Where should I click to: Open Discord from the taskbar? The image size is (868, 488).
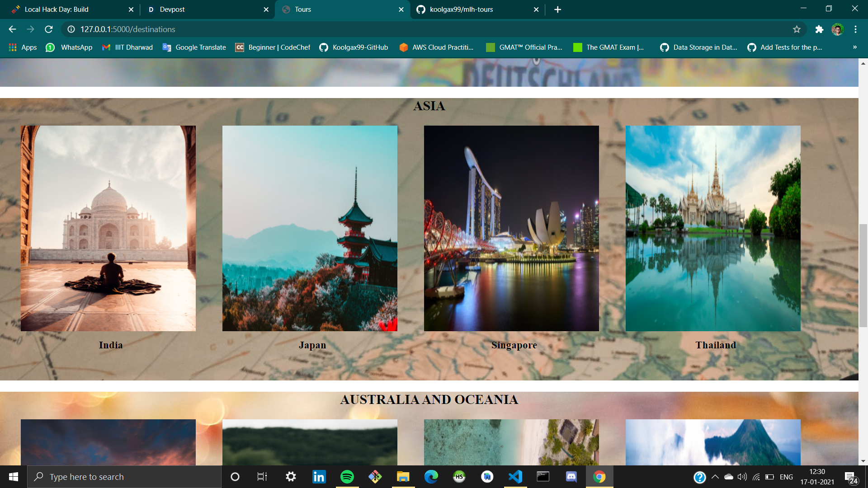(571, 477)
